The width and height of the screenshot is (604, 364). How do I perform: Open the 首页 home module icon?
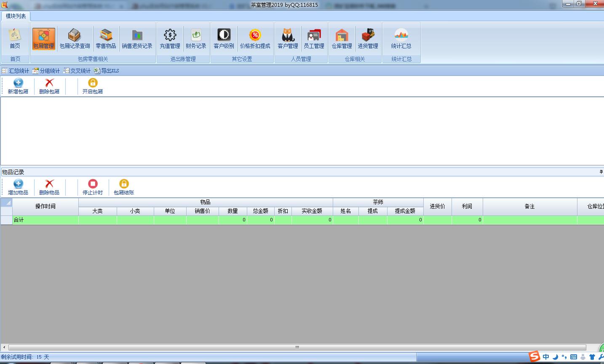tap(15, 39)
